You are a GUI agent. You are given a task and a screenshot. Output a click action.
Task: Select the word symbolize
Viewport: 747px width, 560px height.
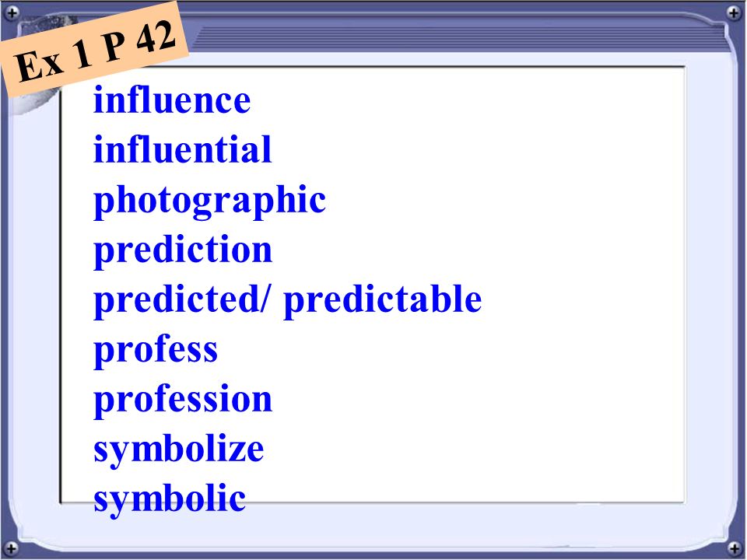pyautogui.click(x=179, y=450)
